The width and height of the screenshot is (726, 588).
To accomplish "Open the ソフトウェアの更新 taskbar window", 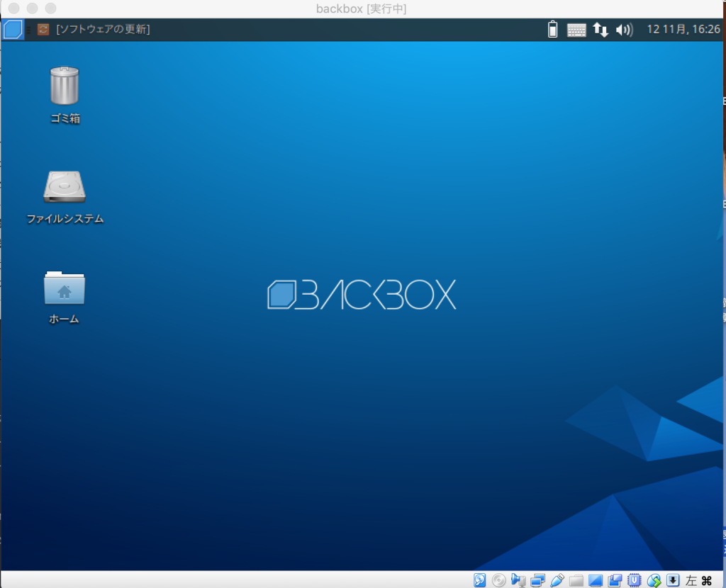I will [x=94, y=30].
